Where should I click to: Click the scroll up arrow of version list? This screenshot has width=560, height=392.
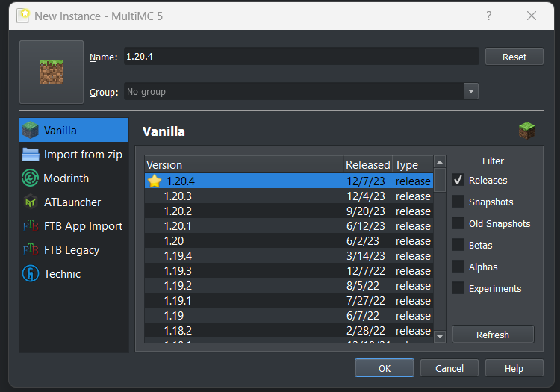click(440, 162)
